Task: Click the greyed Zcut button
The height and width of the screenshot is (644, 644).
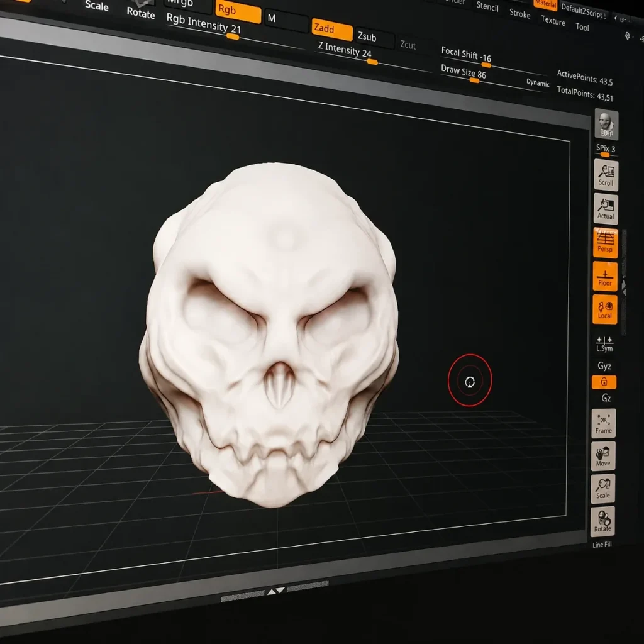Action: [x=408, y=45]
